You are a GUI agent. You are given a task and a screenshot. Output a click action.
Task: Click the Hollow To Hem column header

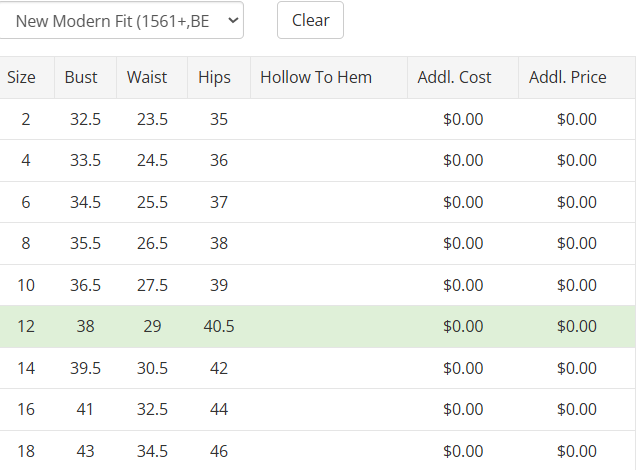316,78
